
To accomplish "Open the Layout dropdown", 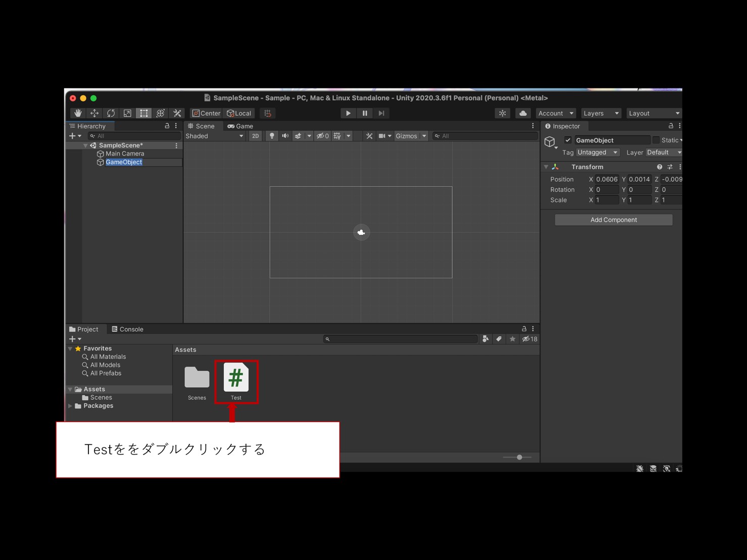I will (x=654, y=113).
